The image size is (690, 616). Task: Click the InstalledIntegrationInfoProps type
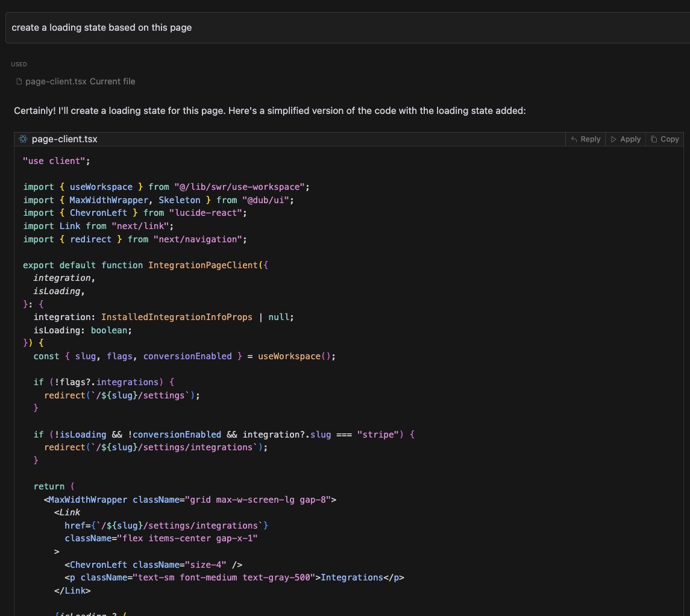(177, 317)
